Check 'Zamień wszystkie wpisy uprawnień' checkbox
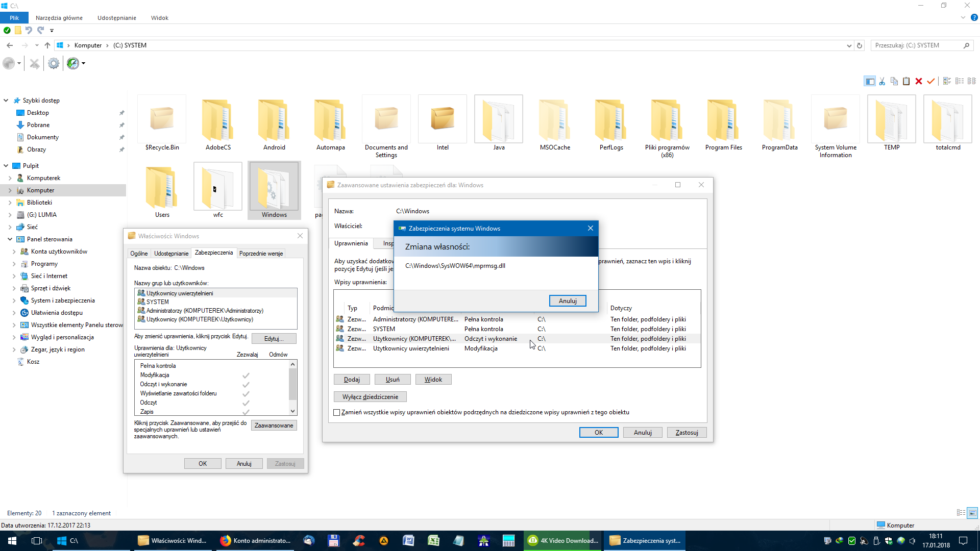The image size is (980, 551). tap(337, 413)
